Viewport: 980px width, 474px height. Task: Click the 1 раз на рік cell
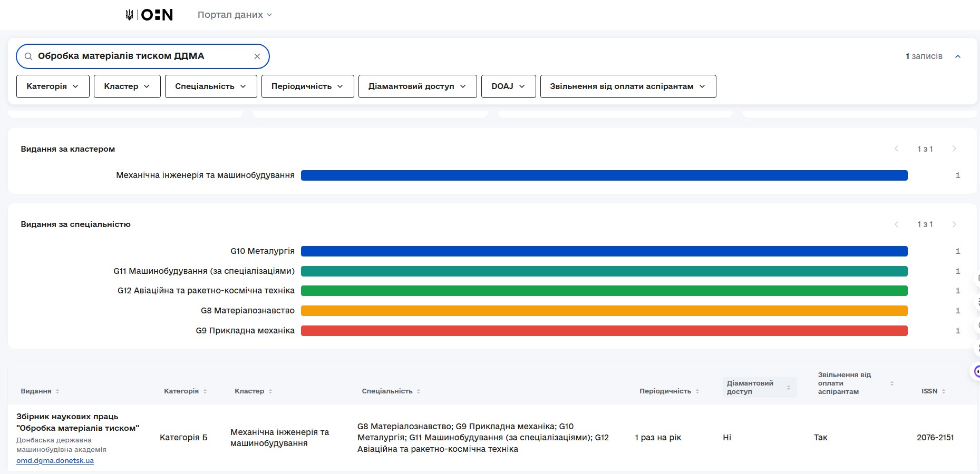(658, 438)
